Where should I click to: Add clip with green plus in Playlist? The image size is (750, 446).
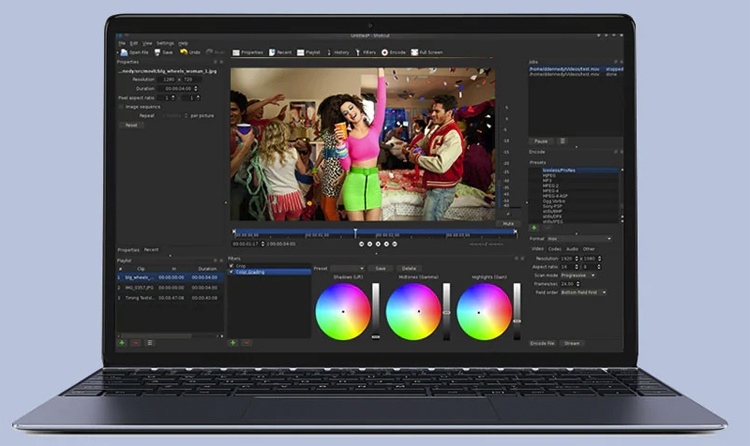tap(122, 342)
